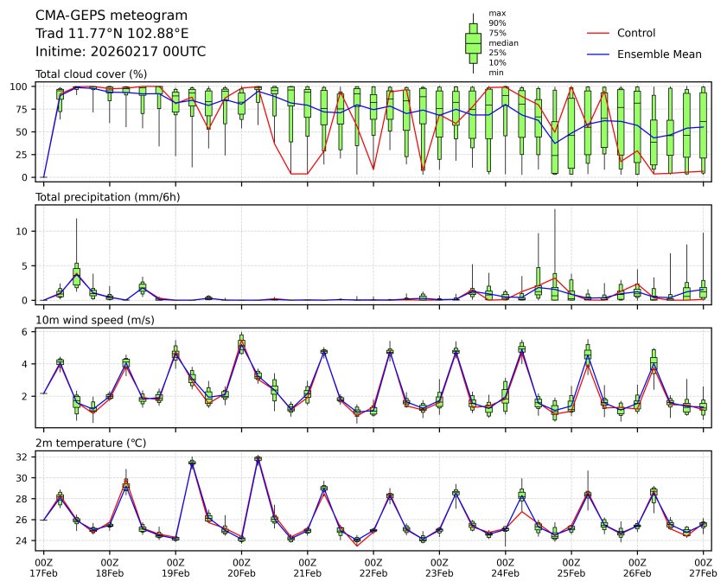Click the 00Z 27Feb x-axis label
The image size is (727, 588).
703,567
